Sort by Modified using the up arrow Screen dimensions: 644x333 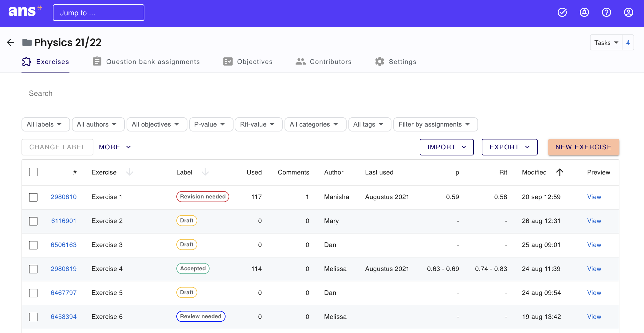click(x=560, y=172)
